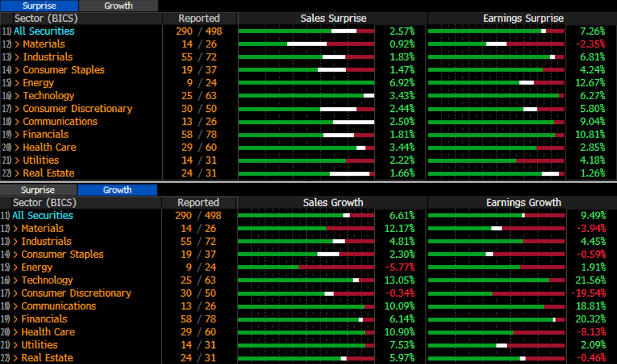The height and width of the screenshot is (364, 617).
Task: Open All Securities link in Surprise panel
Action: (44, 31)
